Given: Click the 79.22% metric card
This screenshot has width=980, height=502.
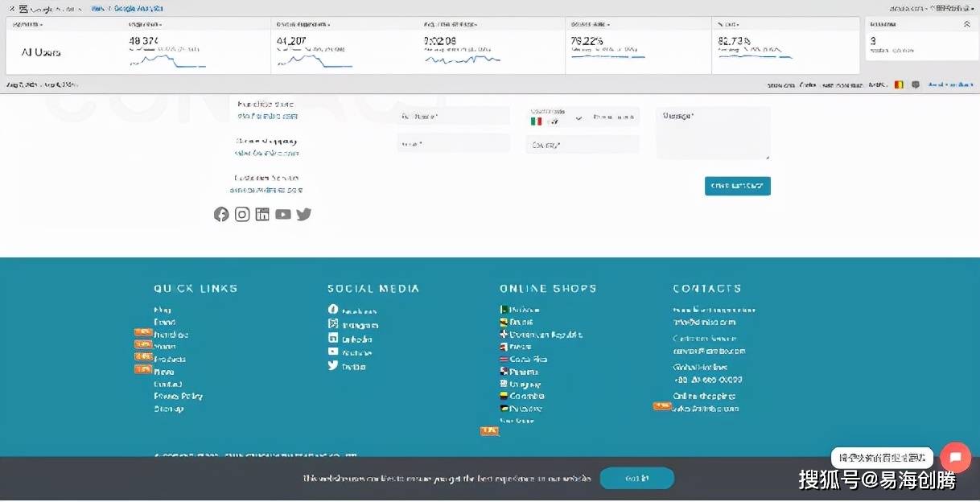Looking at the screenshot, I should pos(638,47).
